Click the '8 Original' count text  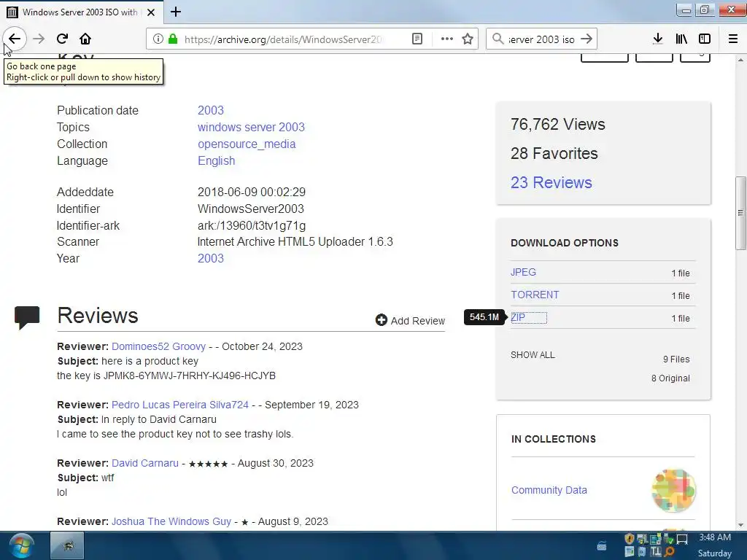coord(670,378)
